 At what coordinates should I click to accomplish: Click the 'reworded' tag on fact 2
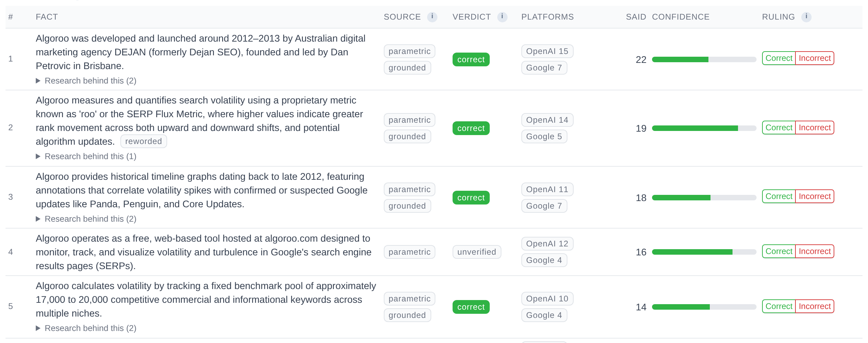143,141
